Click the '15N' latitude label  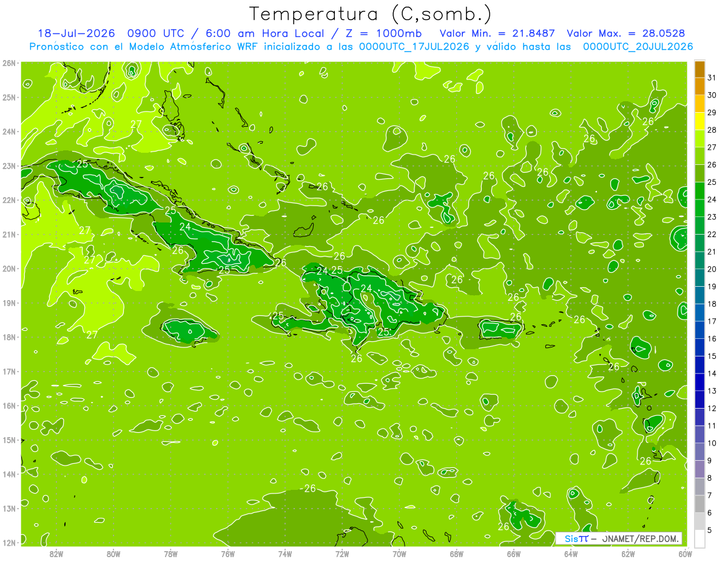[x=9, y=440]
